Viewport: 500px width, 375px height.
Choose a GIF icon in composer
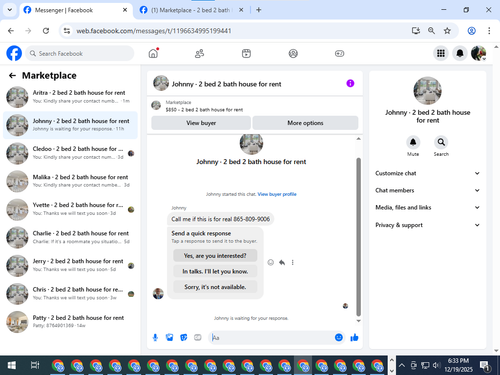[198, 338]
